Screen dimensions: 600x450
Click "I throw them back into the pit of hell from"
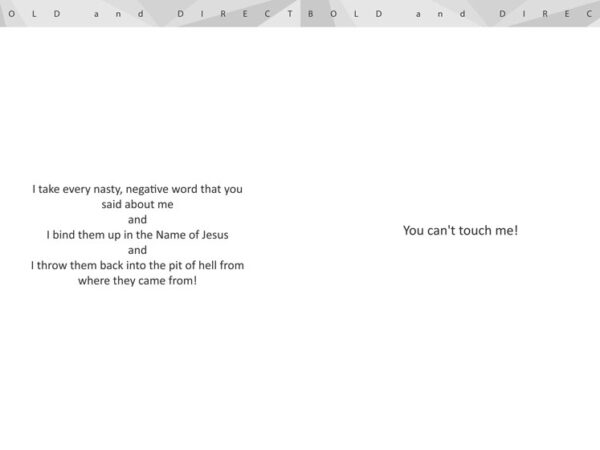click(137, 265)
